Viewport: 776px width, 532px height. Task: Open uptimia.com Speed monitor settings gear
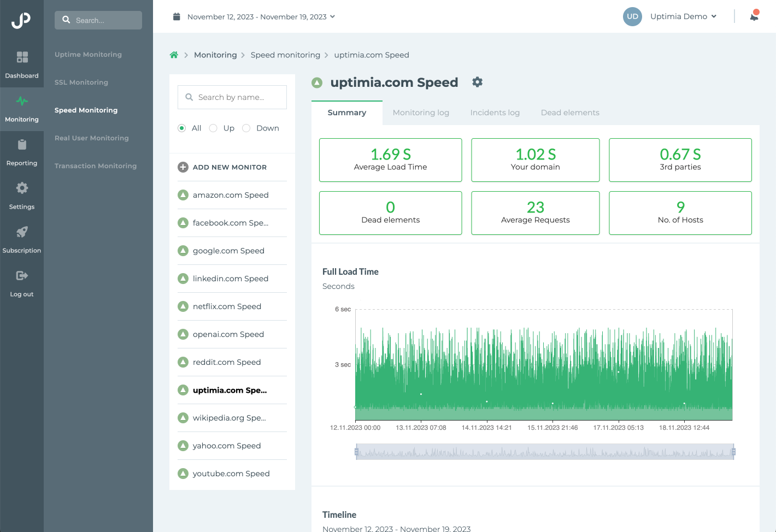477,82
